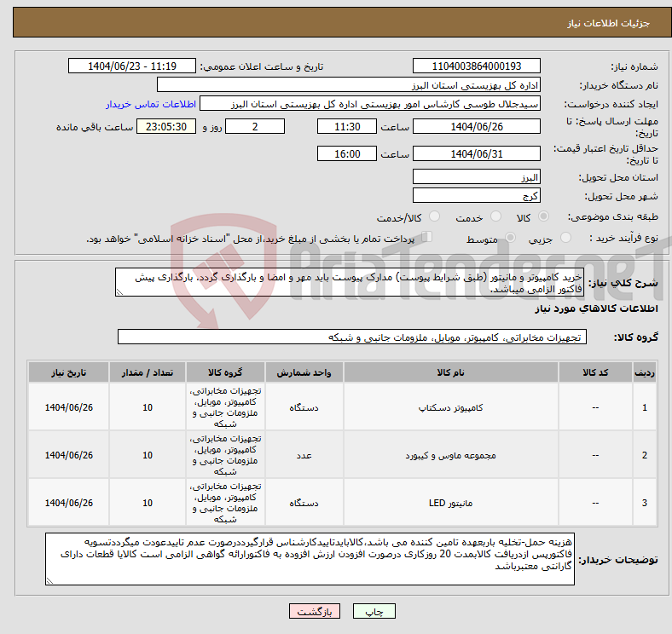This screenshot has height=634, width=672.
Task: Click the remaining time 23:05:30 field
Action: [166, 126]
